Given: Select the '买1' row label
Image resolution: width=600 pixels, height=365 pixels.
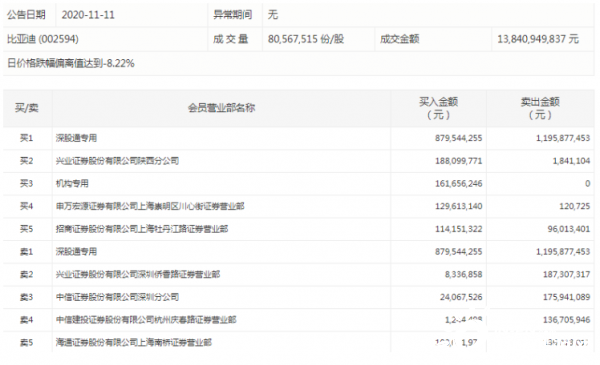Looking at the screenshot, I should pyautogui.click(x=26, y=138).
